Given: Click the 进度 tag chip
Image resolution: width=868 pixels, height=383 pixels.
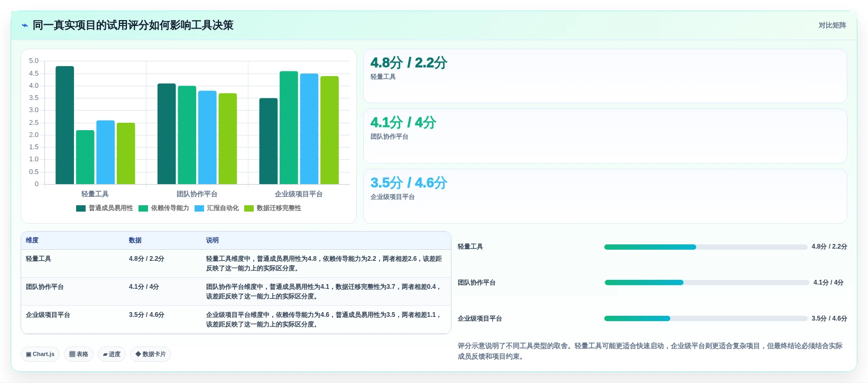Looking at the screenshot, I should point(112,354).
